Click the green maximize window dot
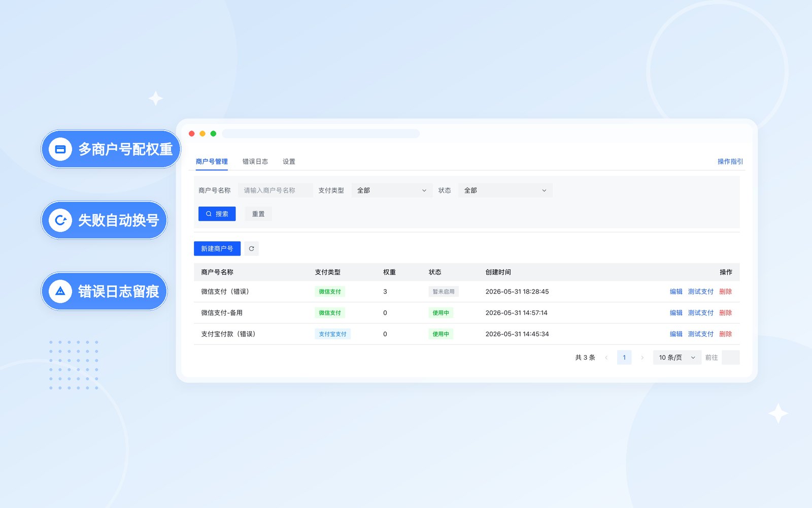 pyautogui.click(x=213, y=134)
